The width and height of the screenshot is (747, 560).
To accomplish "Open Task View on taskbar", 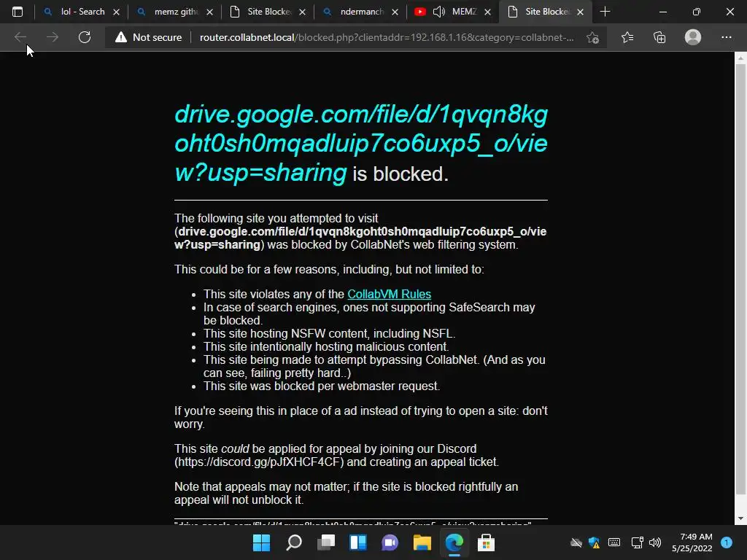I will (x=326, y=542).
